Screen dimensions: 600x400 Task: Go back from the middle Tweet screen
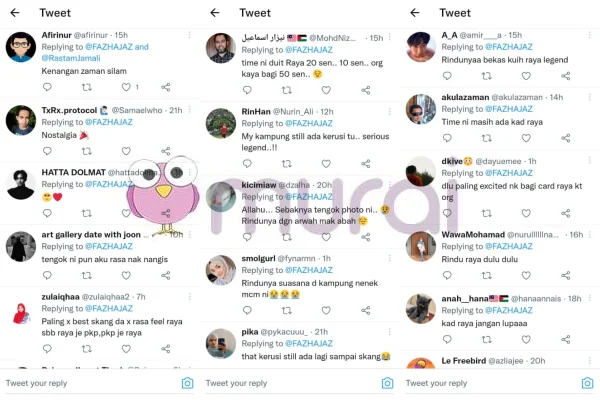point(215,13)
